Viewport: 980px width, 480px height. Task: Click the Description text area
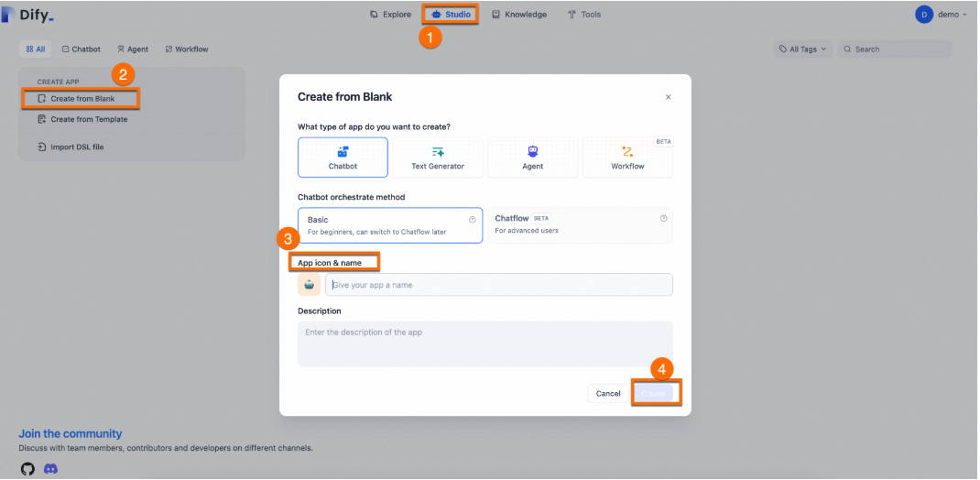[x=485, y=344]
